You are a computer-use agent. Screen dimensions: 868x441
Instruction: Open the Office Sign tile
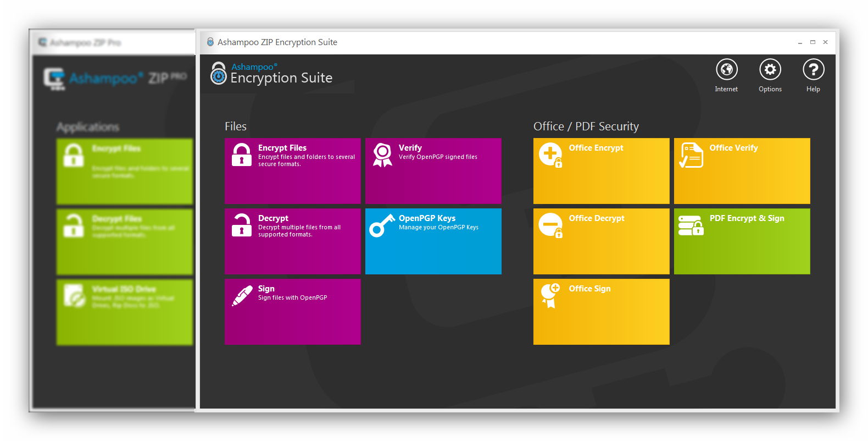pos(602,312)
